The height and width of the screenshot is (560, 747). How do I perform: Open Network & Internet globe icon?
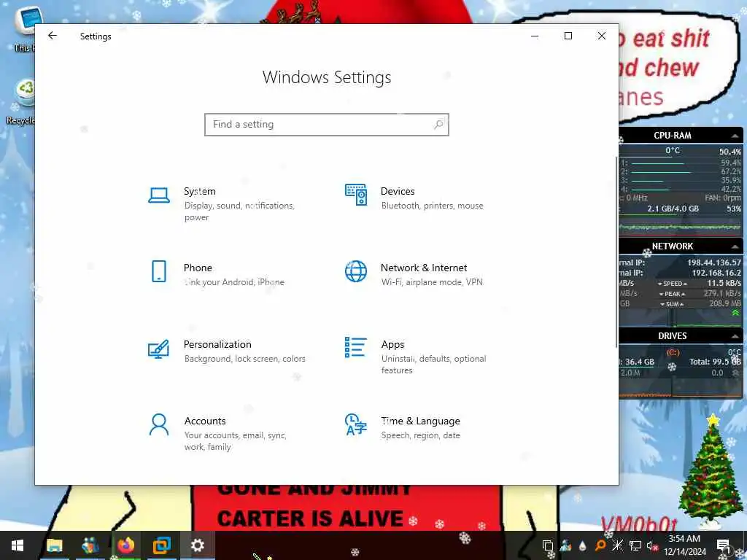pyautogui.click(x=356, y=271)
